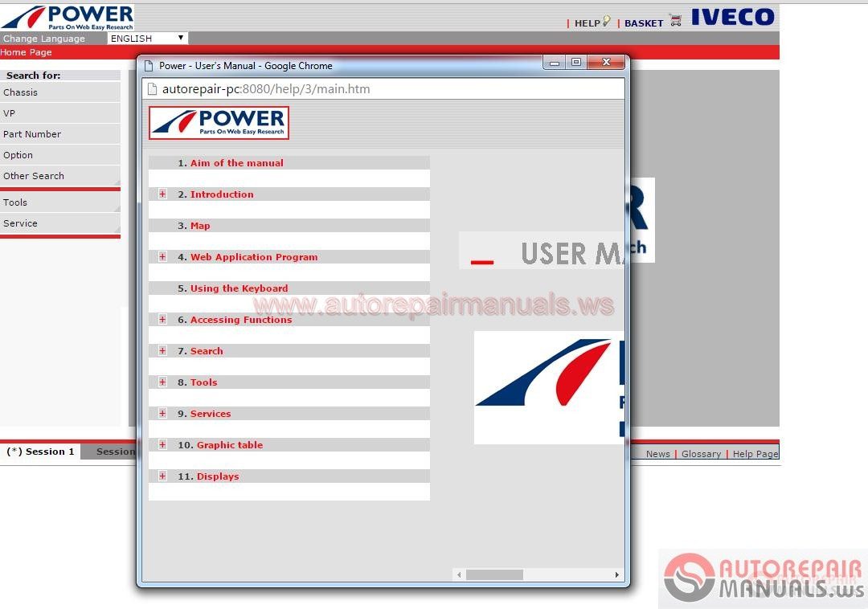Image resolution: width=868 pixels, height=609 pixels.
Task: Expand the 2. Introduction section
Action: [162, 194]
